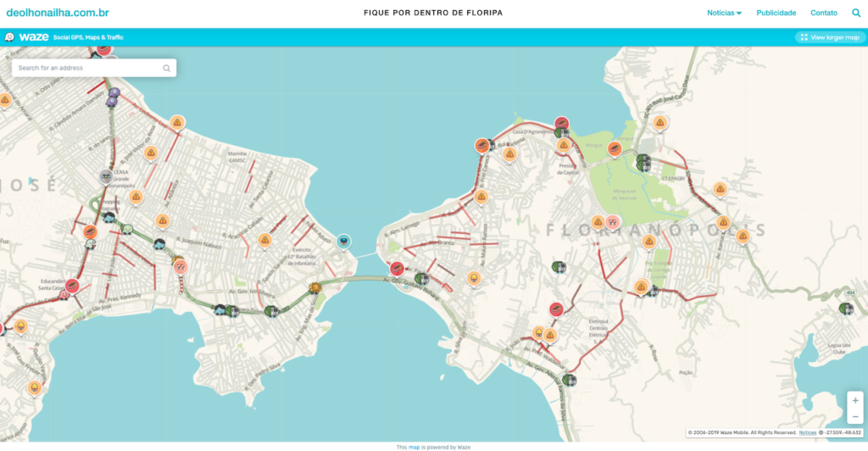The width and height of the screenshot is (868, 451).
Task: Click the CEASA Grande Florianópolis map marker
Action: tap(105, 175)
